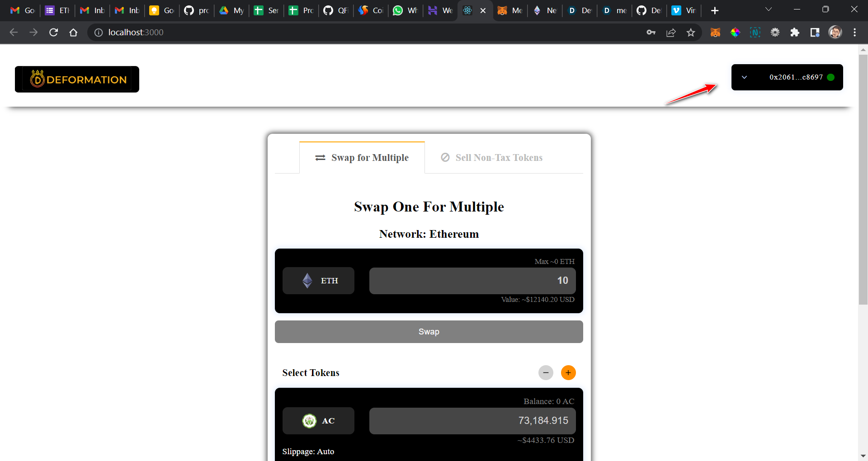Focus the ETH amount field showing 10

472,281
